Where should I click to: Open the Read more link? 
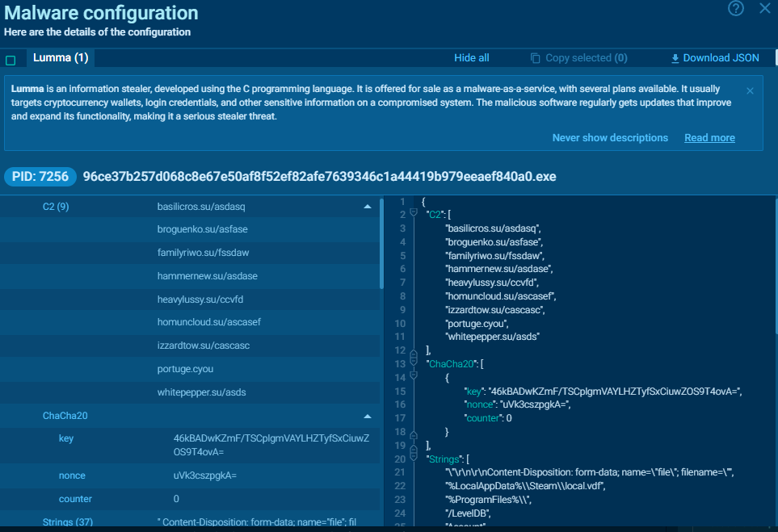pos(709,138)
